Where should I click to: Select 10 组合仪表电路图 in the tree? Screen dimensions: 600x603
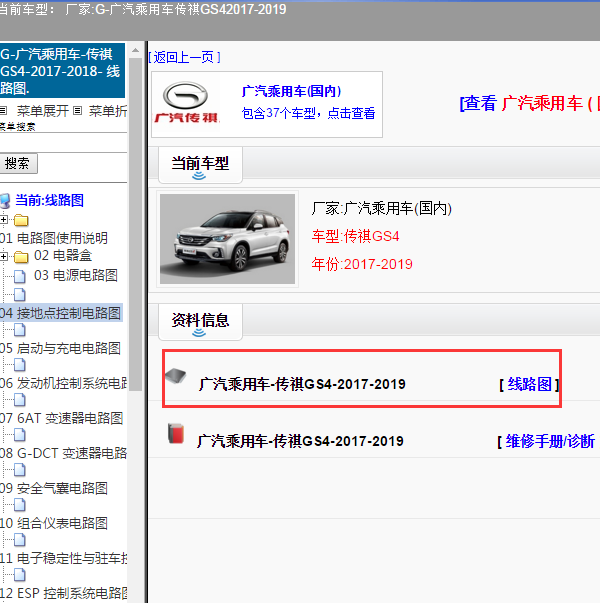pyautogui.click(x=54, y=523)
